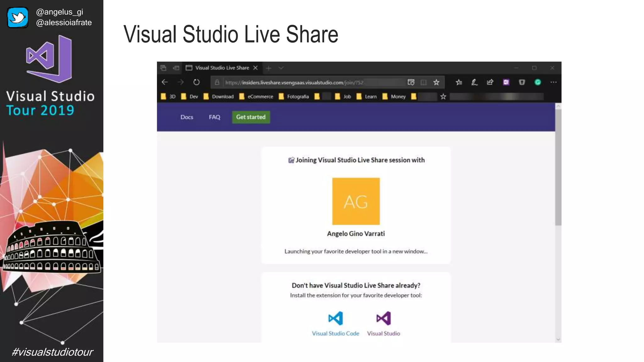The image size is (644, 362).
Task: Click the browser Back arrow
Action: [x=164, y=82]
